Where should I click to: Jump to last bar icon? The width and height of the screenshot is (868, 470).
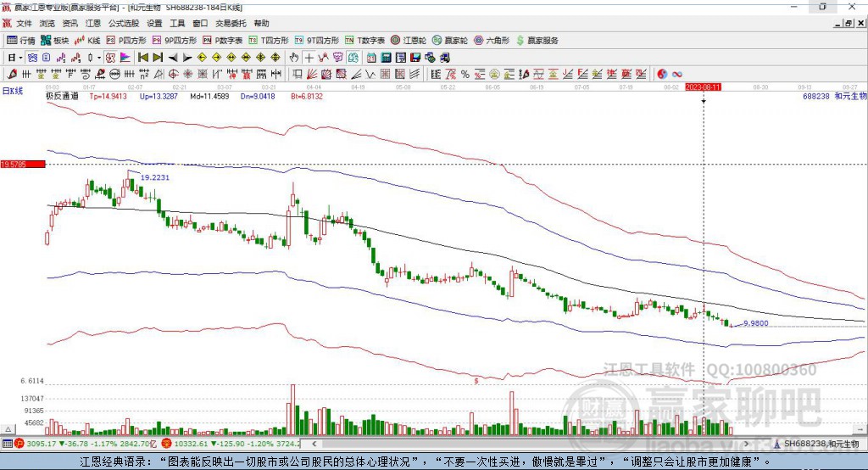[x=158, y=58]
